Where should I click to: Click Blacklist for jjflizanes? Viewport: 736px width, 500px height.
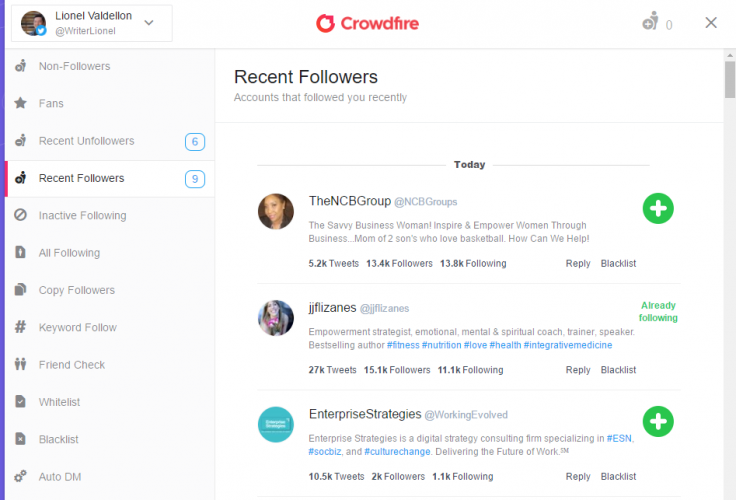pos(618,370)
